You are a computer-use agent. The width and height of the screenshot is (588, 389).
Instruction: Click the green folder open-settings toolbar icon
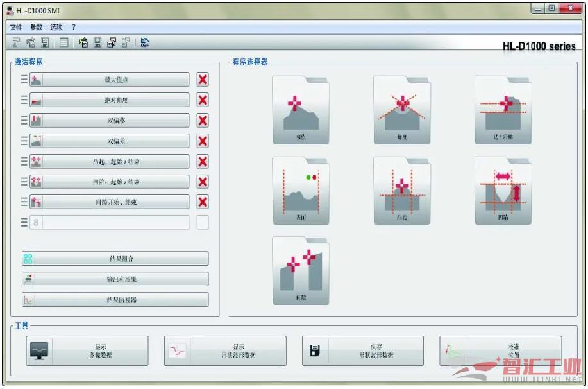(83, 43)
